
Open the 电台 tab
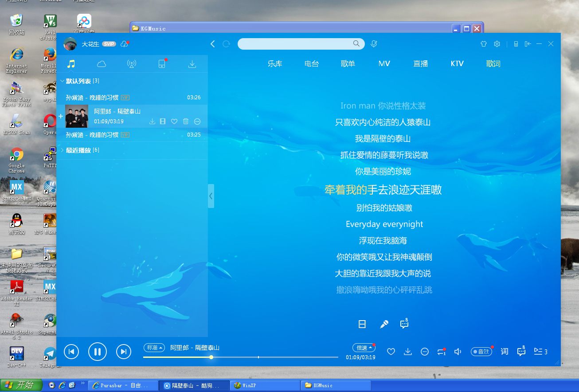tap(312, 64)
